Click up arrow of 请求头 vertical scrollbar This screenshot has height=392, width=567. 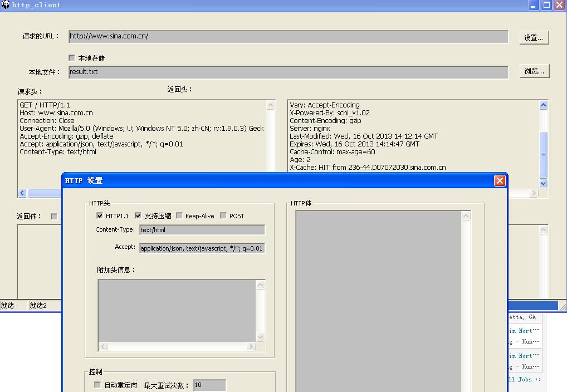[271, 105]
